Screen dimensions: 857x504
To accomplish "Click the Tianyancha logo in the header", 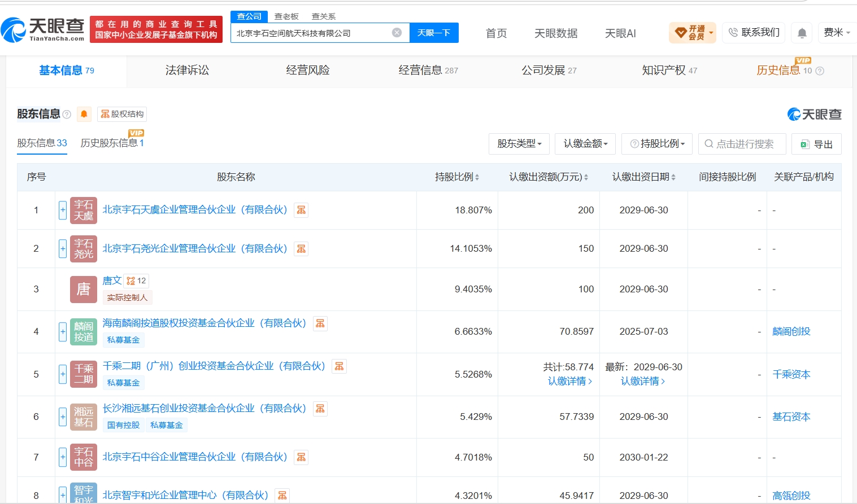I will (x=43, y=30).
